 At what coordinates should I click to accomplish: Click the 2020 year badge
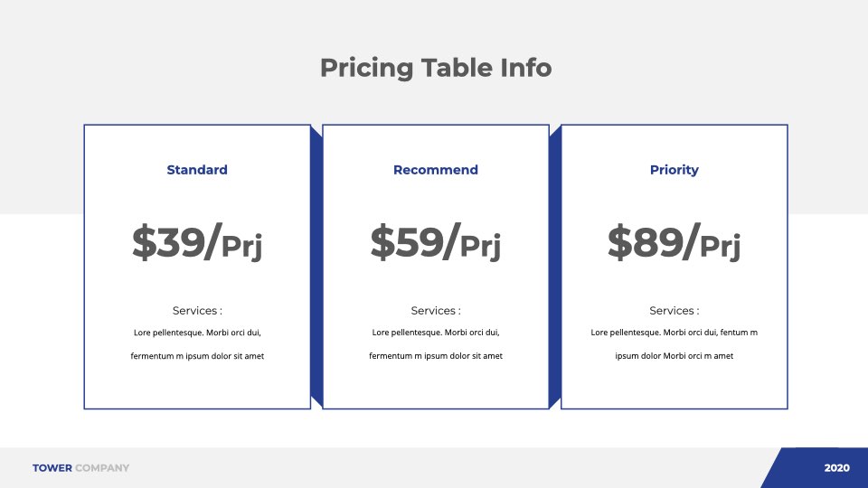pos(837,468)
